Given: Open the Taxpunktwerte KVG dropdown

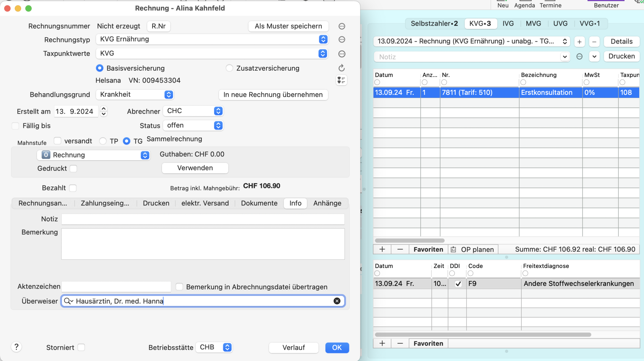Looking at the screenshot, I should 212,53.
